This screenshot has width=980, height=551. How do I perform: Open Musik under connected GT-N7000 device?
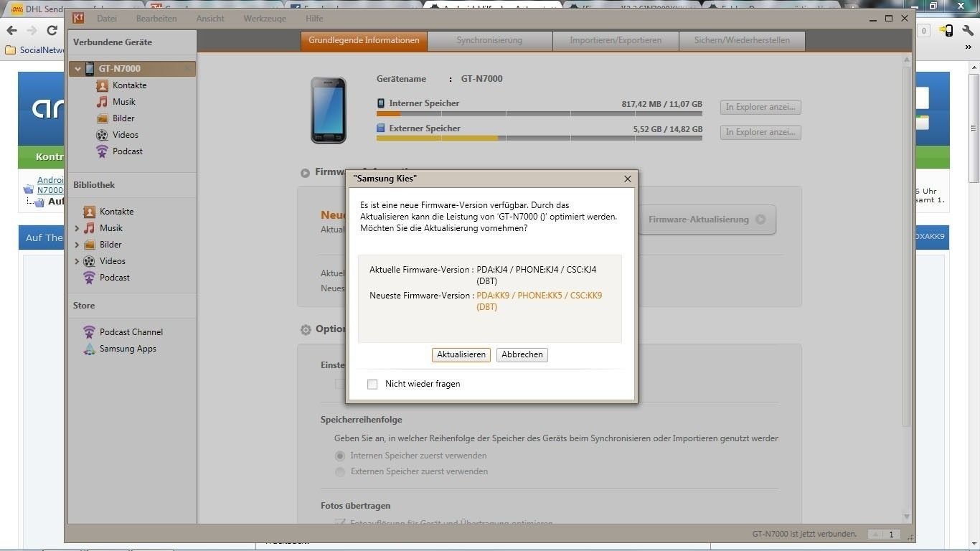click(x=124, y=102)
